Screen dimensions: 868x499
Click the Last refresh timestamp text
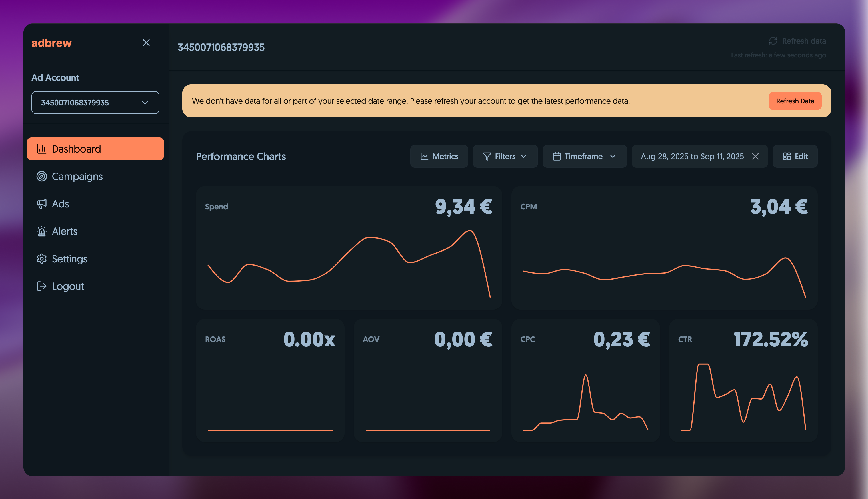click(778, 55)
